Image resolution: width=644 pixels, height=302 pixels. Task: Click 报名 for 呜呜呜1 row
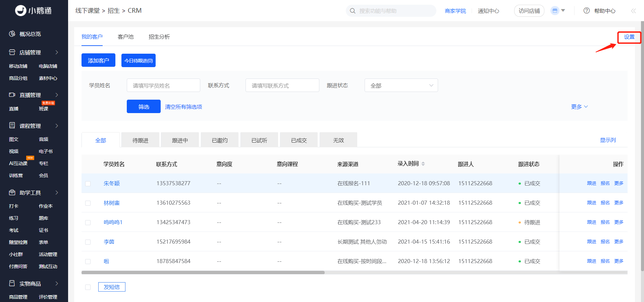coord(605,222)
